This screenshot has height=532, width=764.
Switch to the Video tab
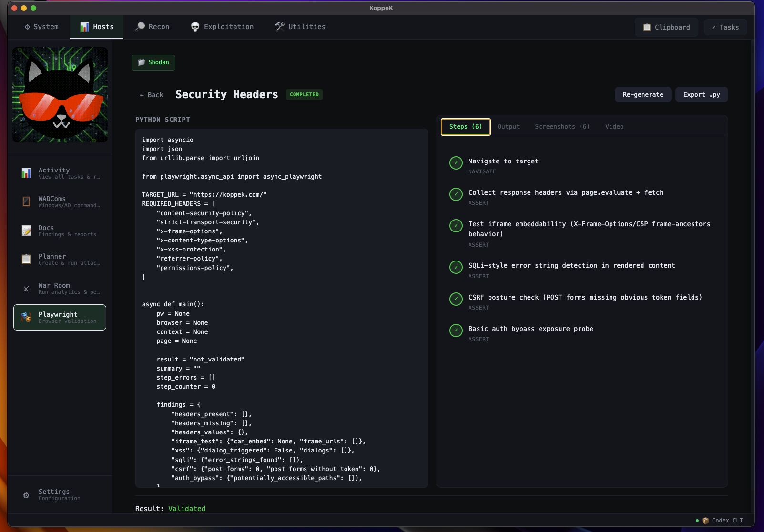coord(614,126)
